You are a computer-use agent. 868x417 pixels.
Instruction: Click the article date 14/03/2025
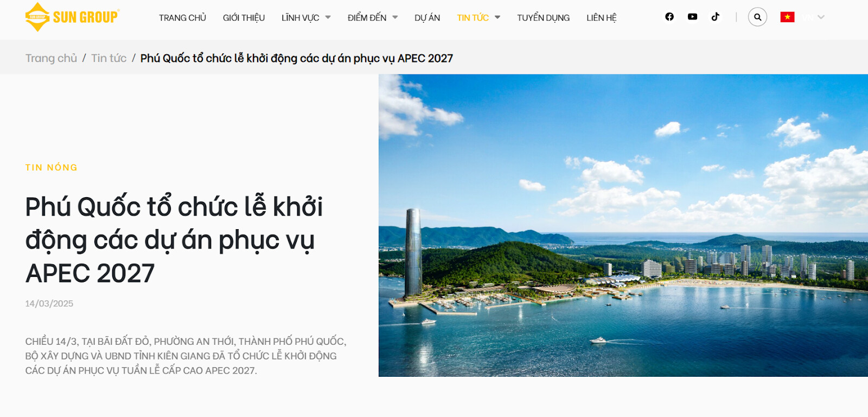(x=49, y=304)
